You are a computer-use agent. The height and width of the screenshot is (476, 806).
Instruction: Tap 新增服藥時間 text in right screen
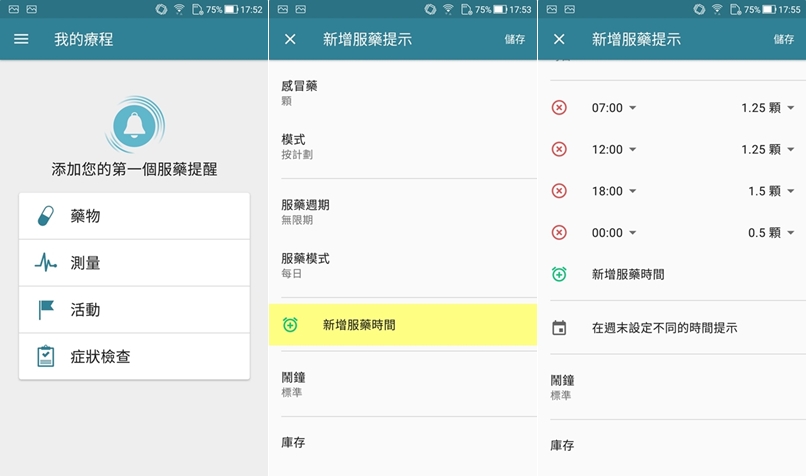tap(628, 274)
